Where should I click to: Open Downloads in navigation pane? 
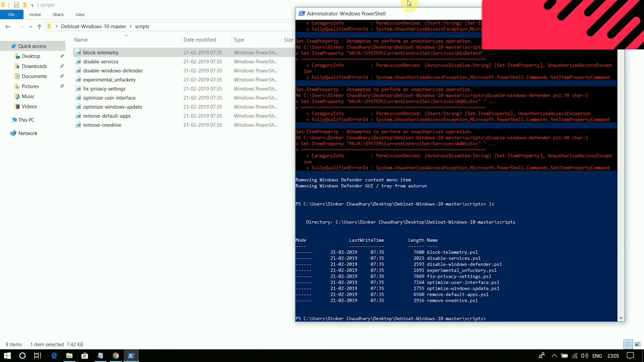(x=34, y=66)
